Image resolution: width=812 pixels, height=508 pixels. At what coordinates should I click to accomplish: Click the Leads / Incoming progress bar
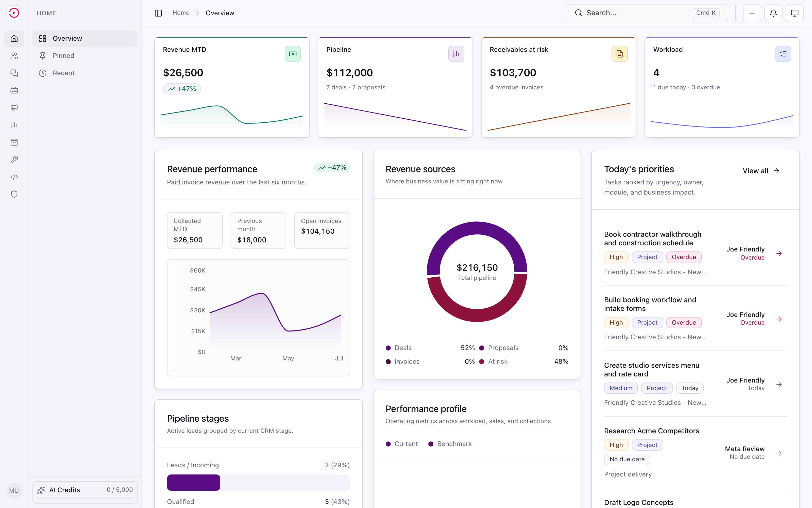(258, 482)
